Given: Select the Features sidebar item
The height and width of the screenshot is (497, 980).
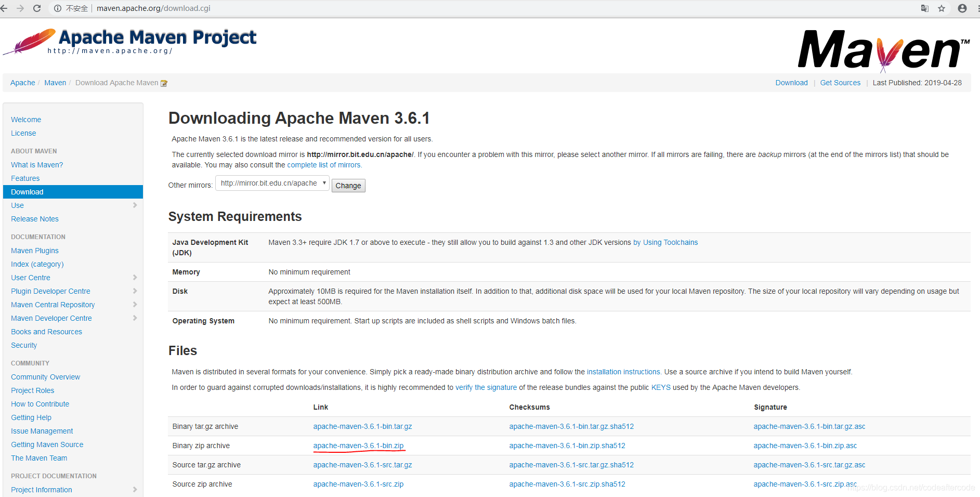Looking at the screenshot, I should (x=25, y=178).
